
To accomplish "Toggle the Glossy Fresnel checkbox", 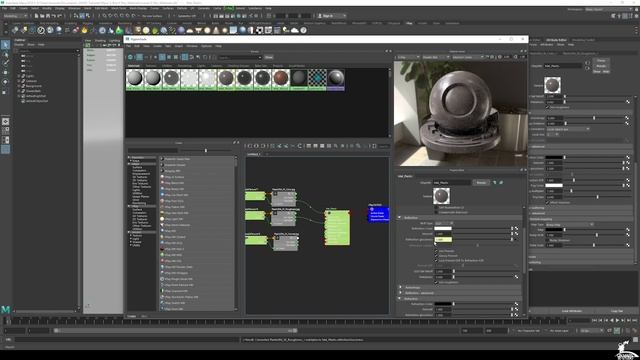I will (x=436, y=256).
